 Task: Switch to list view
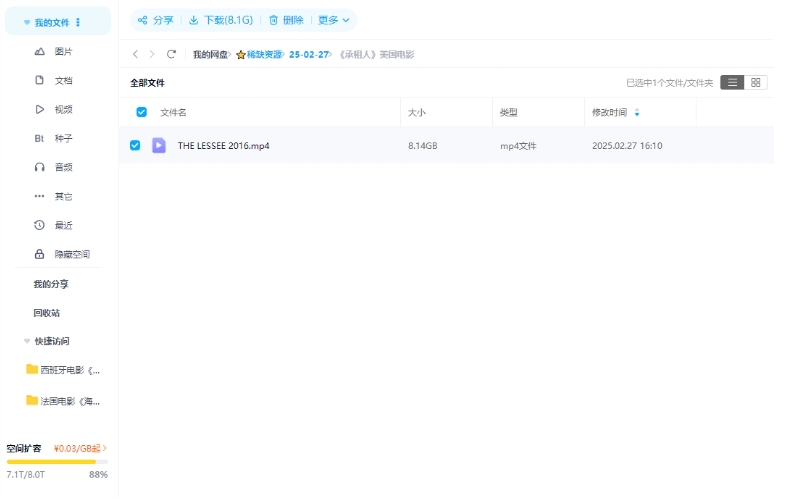coord(732,83)
